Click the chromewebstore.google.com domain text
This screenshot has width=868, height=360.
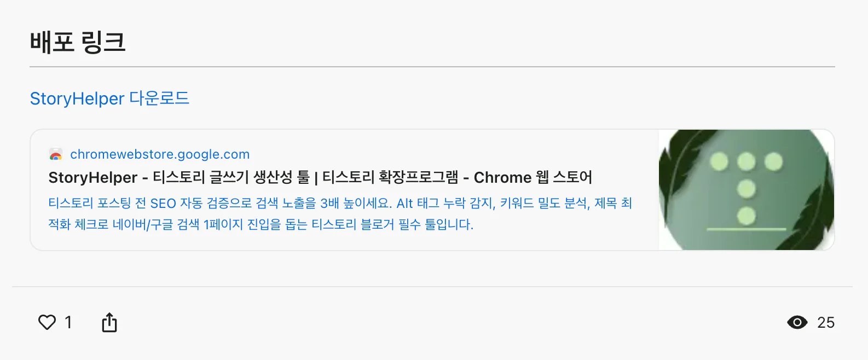point(160,154)
